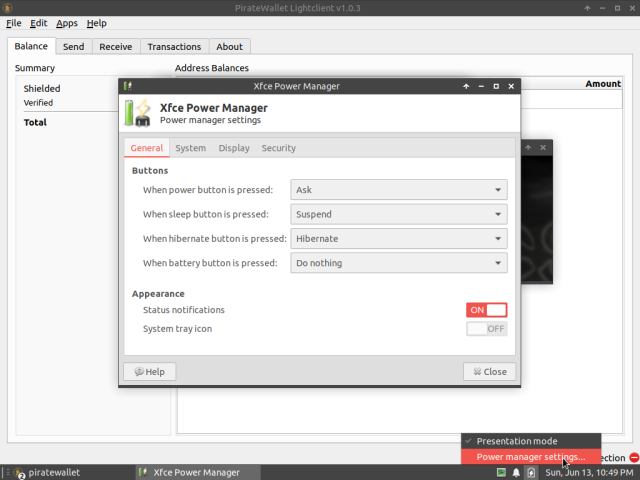
Task: Open the notification bell in the panel
Action: (x=516, y=473)
